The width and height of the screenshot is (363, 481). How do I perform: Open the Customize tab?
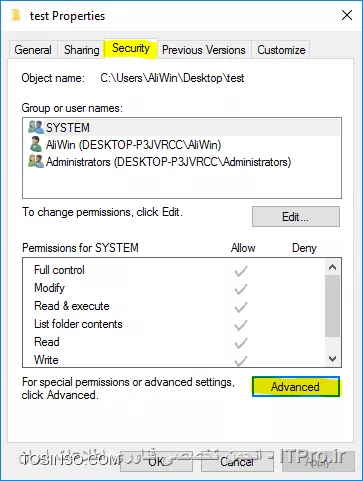[x=281, y=50]
